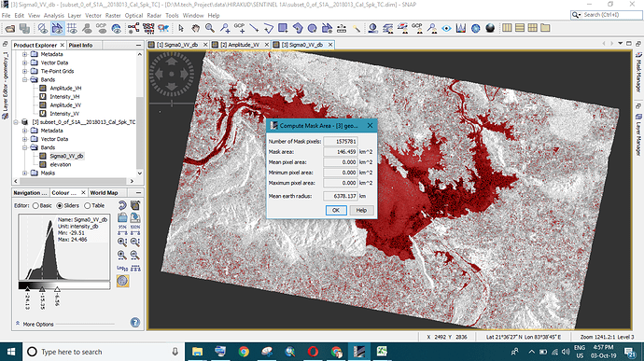The height and width of the screenshot is (361, 644).
Task: Select the magic wand tool
Action: [357, 28]
